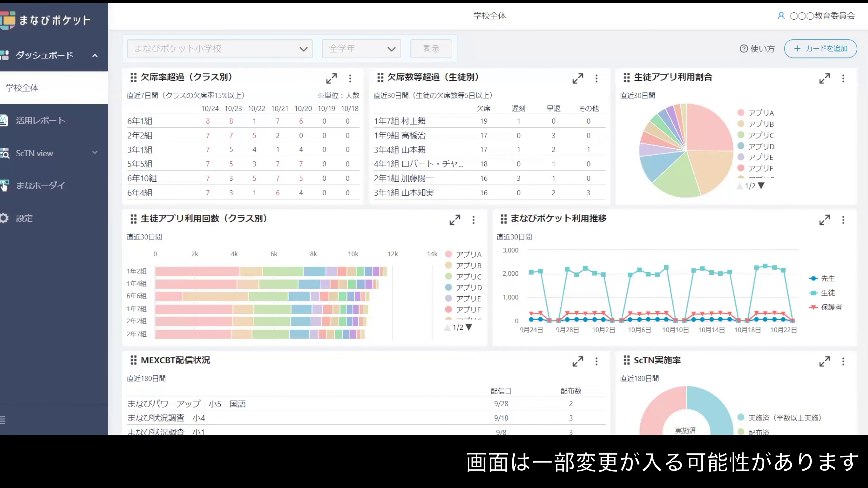This screenshot has height=488, width=868.
Task: Select 学校全体 in the sidebar
Action: 21,88
